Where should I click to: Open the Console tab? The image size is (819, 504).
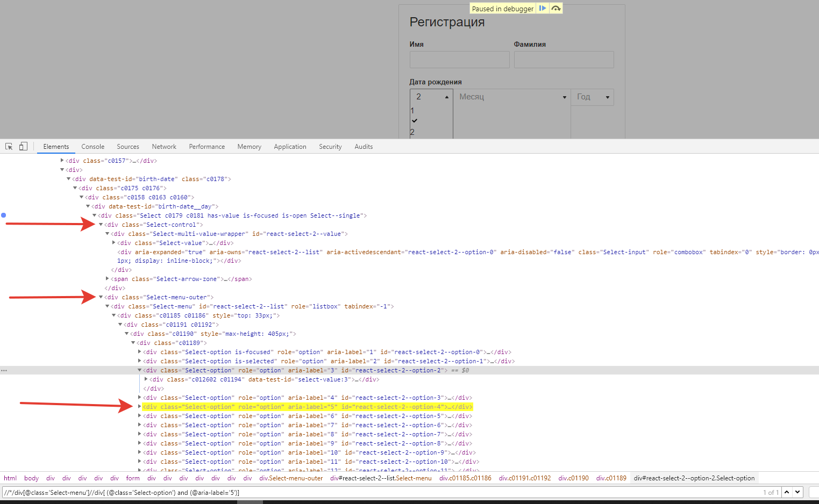[93, 147]
